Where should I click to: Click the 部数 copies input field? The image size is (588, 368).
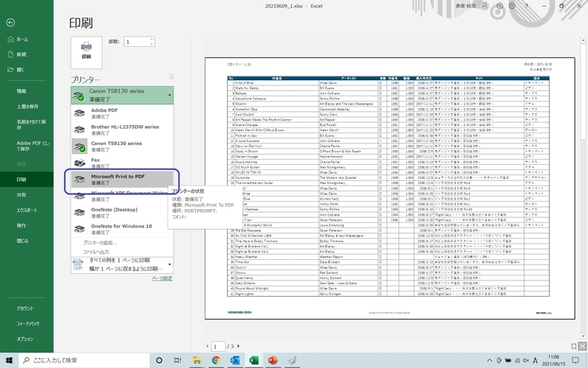point(137,42)
